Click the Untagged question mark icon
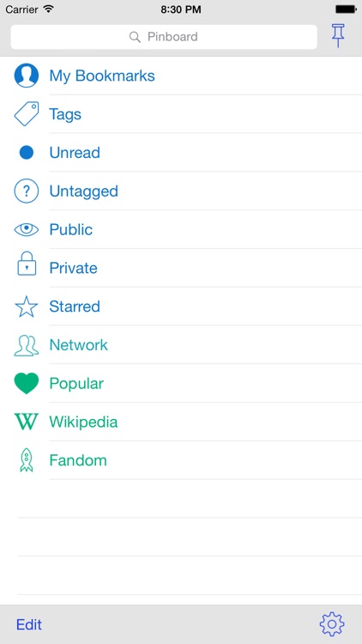This screenshot has width=362, height=644. [27, 191]
